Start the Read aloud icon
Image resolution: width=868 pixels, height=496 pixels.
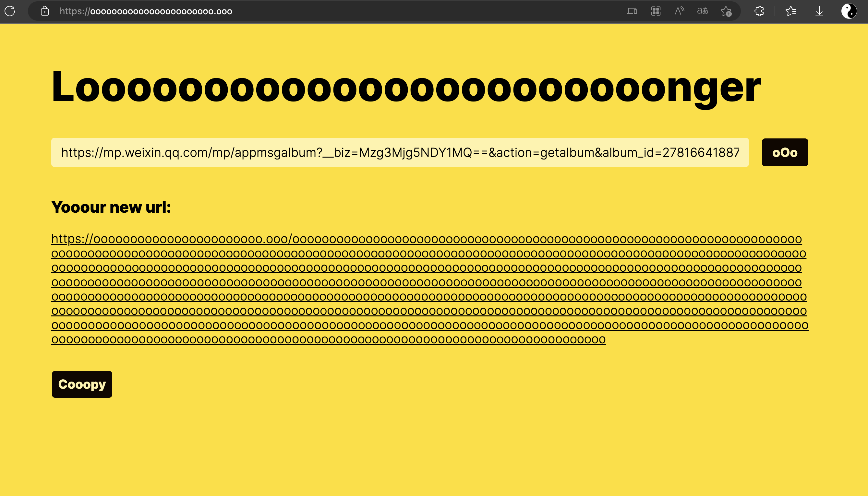tap(679, 11)
